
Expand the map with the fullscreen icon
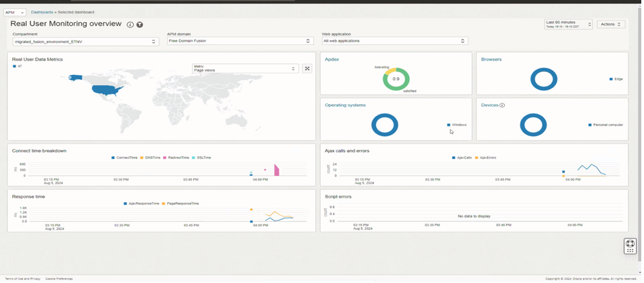pyautogui.click(x=307, y=69)
